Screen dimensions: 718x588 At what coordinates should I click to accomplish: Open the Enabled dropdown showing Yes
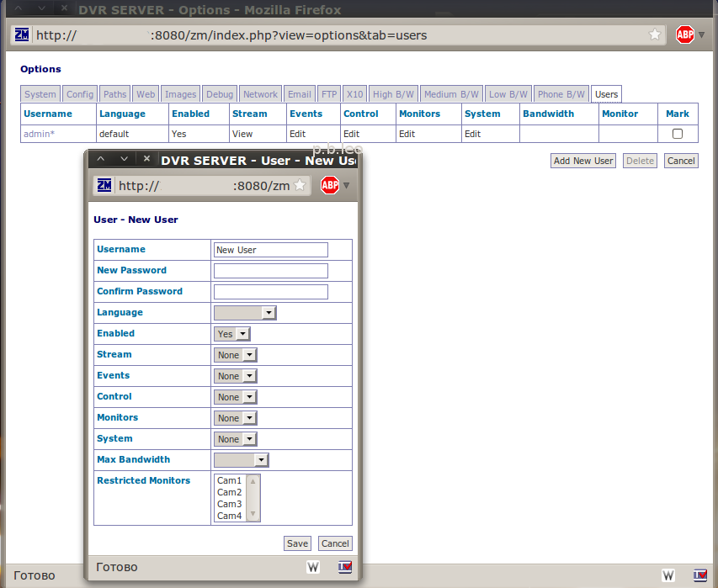coord(231,334)
